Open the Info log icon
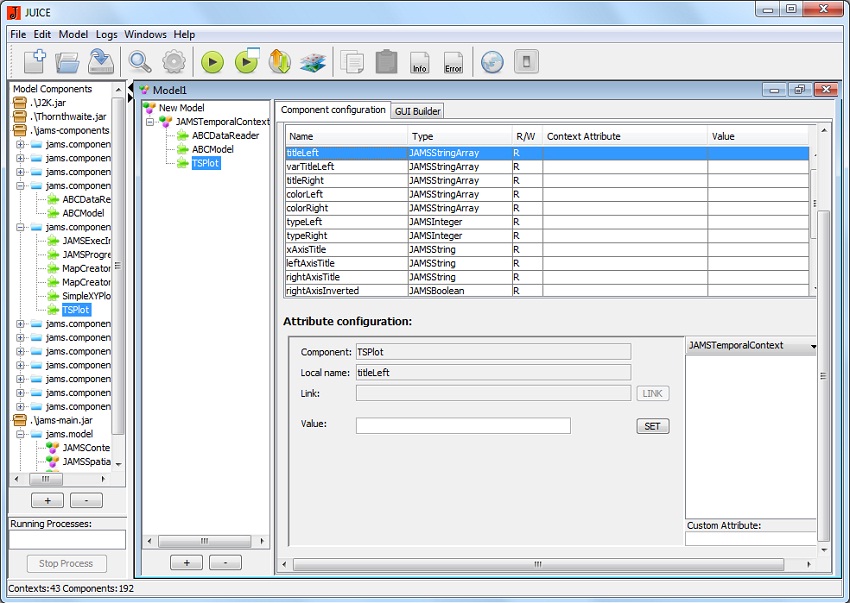 420,62
